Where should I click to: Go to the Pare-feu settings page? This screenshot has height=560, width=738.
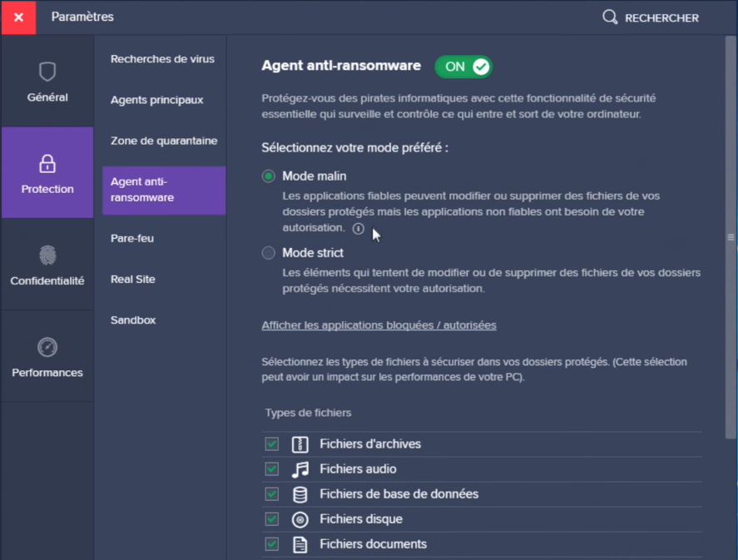point(132,239)
